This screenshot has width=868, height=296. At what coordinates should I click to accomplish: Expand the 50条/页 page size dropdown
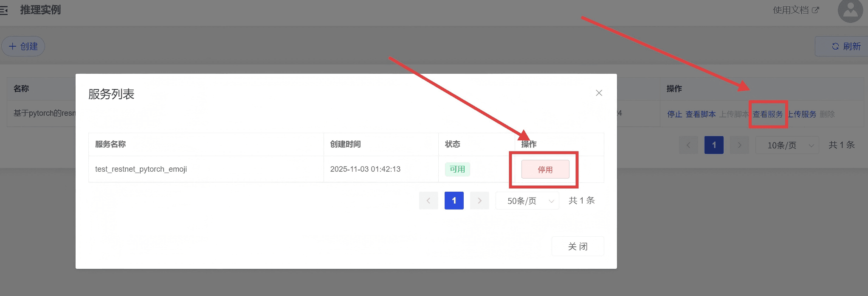click(x=527, y=201)
